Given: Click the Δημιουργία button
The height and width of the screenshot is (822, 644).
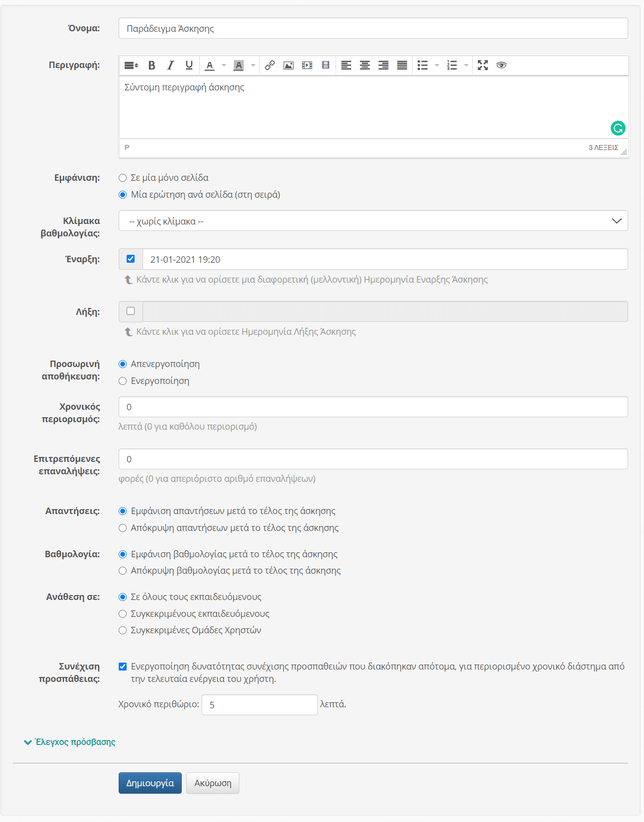Looking at the screenshot, I should click(150, 783).
